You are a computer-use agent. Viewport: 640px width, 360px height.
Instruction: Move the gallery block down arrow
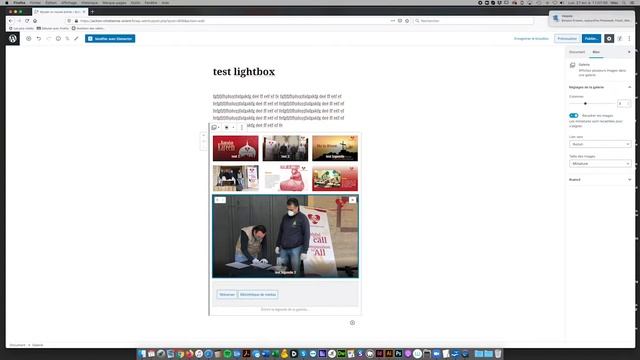pos(203,147)
